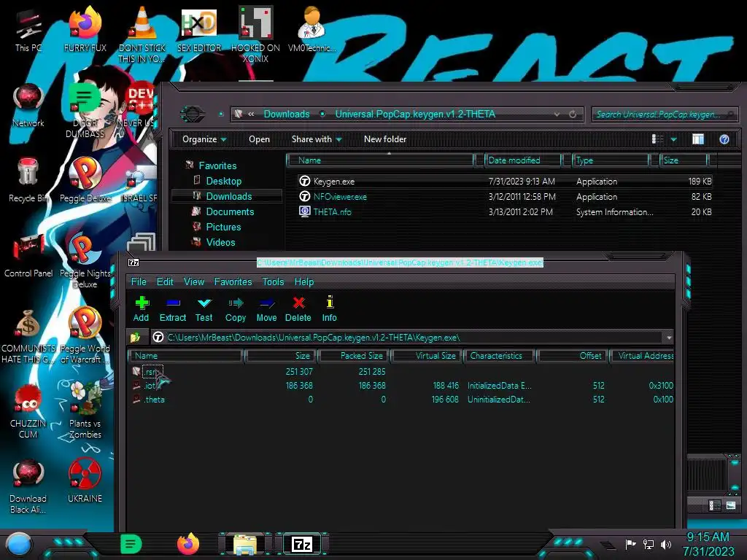Select Keygen.exe in Explorer file list
747x560 pixels.
click(x=505, y=182)
